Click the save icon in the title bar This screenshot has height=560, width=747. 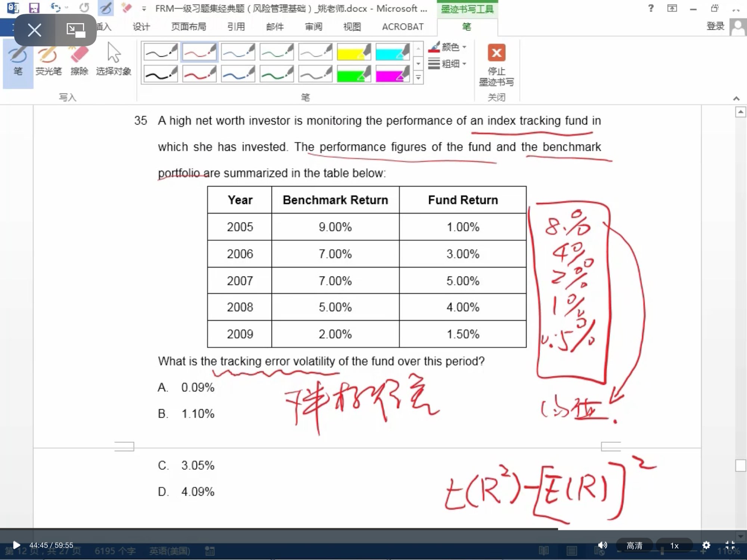[x=34, y=8]
